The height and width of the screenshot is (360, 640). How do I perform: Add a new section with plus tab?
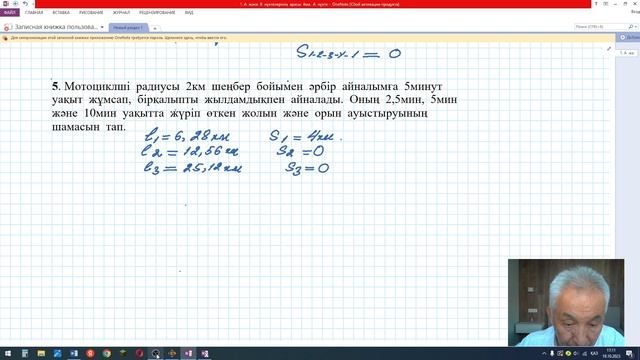coord(155,28)
